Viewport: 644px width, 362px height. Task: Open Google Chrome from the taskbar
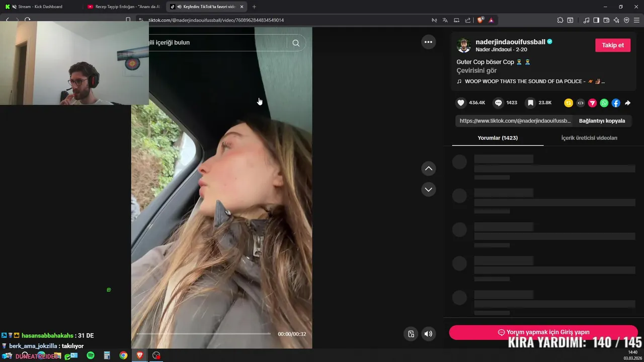point(123,355)
